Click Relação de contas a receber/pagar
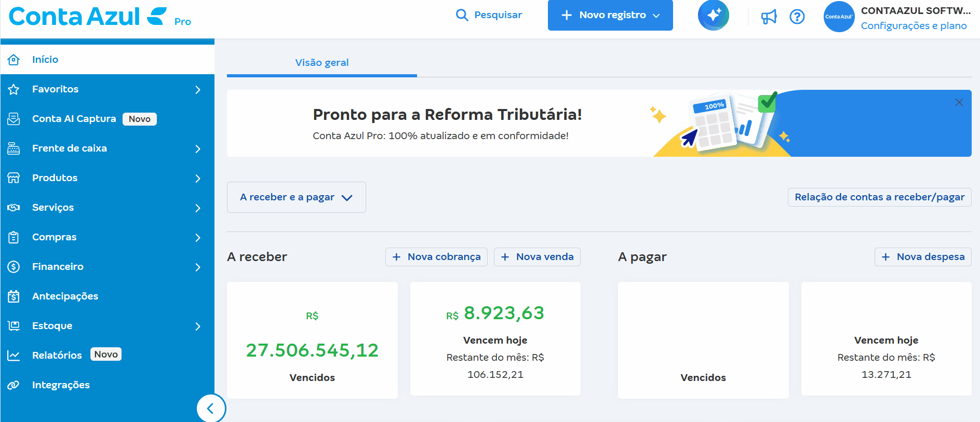Image resolution: width=980 pixels, height=422 pixels. (880, 197)
